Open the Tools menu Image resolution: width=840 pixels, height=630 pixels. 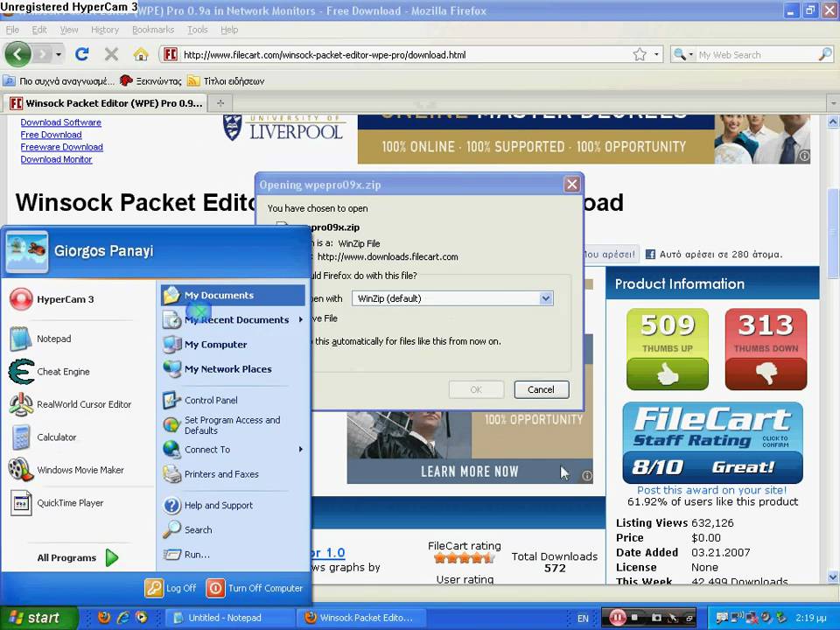click(197, 30)
